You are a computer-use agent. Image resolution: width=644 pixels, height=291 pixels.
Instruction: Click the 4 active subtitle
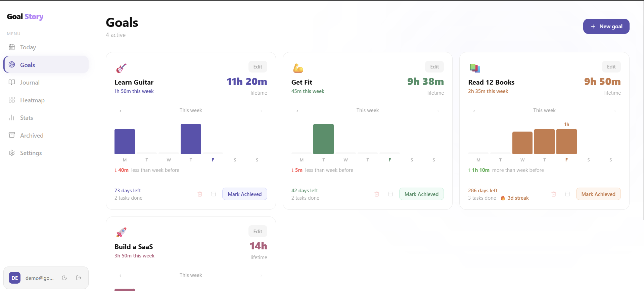116,35
